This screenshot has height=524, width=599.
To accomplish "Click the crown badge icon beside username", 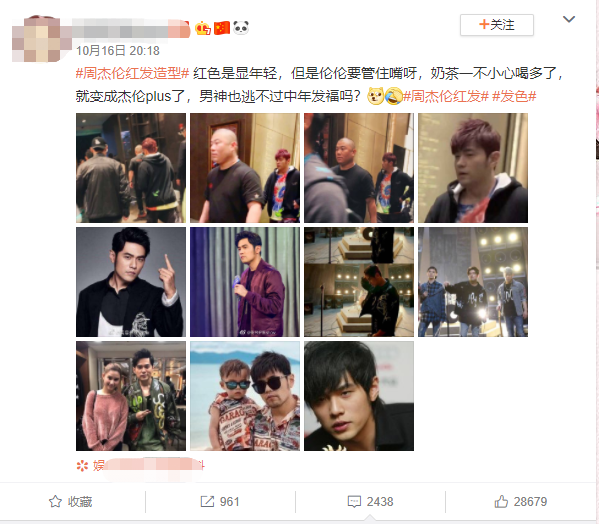I will point(202,28).
